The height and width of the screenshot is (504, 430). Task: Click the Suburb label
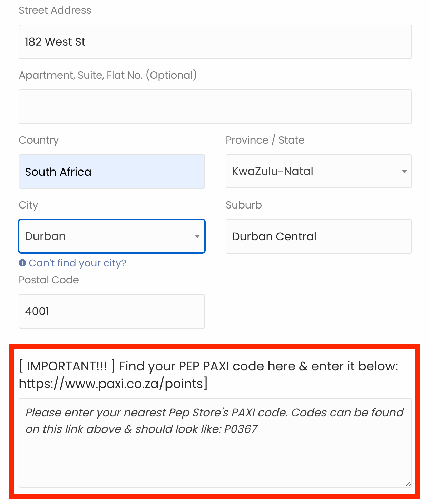(x=244, y=205)
